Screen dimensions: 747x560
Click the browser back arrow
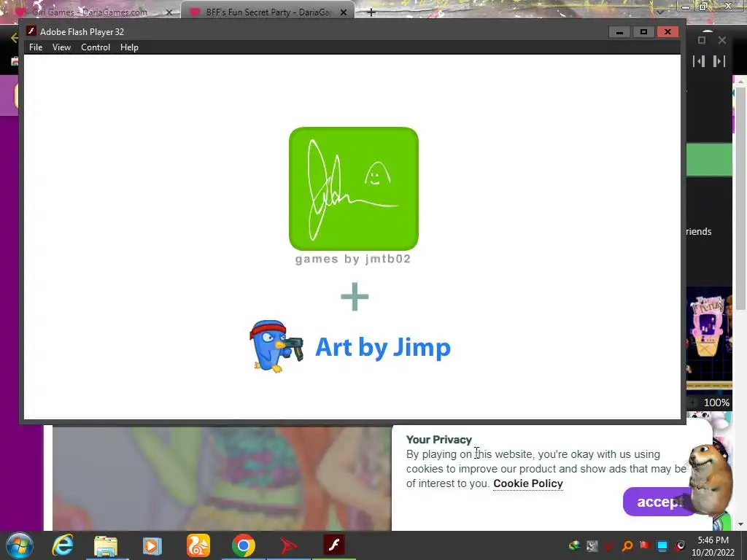click(x=15, y=38)
